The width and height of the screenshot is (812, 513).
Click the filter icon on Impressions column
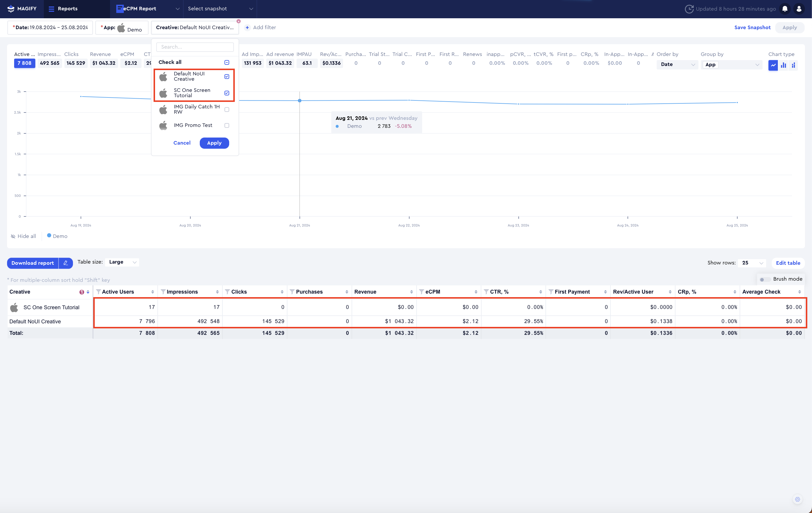click(163, 292)
